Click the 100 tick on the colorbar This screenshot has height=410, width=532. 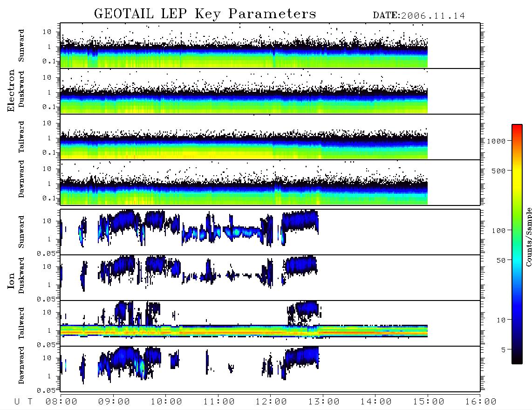[498, 231]
